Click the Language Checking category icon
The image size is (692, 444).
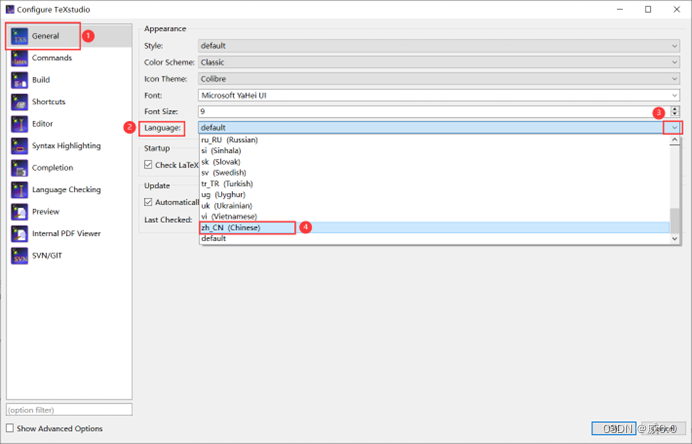pyautogui.click(x=19, y=190)
